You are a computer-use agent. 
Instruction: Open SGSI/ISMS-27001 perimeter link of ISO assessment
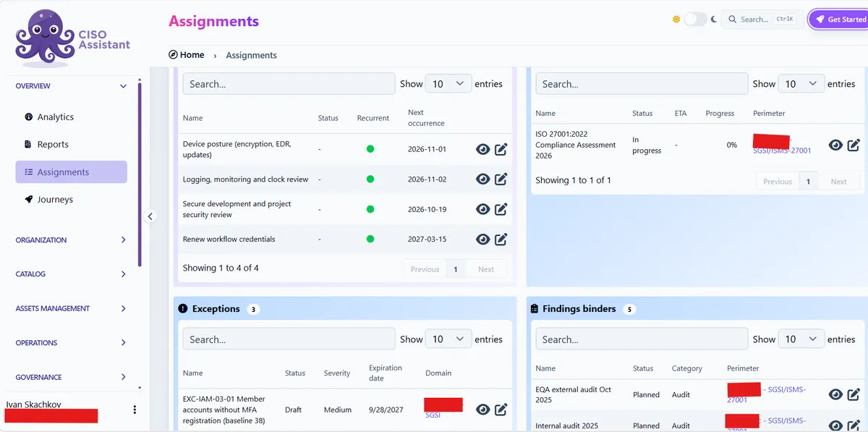pyautogui.click(x=782, y=151)
